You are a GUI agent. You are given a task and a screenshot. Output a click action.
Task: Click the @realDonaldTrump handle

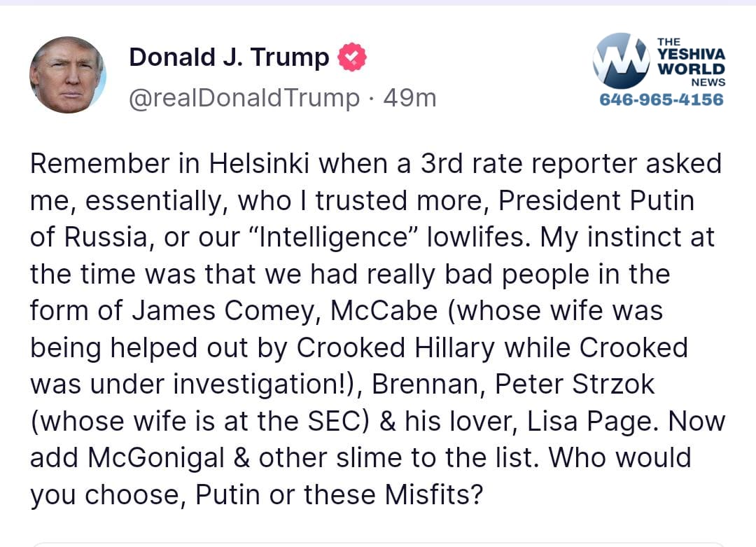[x=244, y=98]
